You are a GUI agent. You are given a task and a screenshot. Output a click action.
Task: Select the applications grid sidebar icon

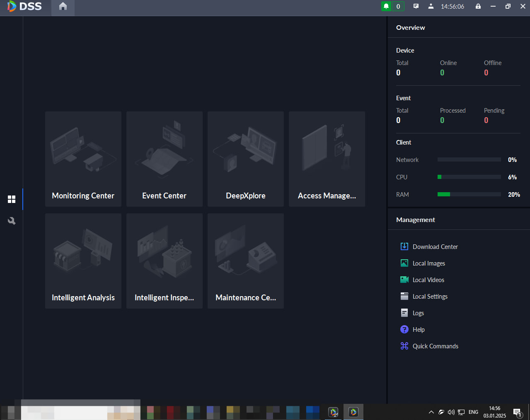point(12,199)
